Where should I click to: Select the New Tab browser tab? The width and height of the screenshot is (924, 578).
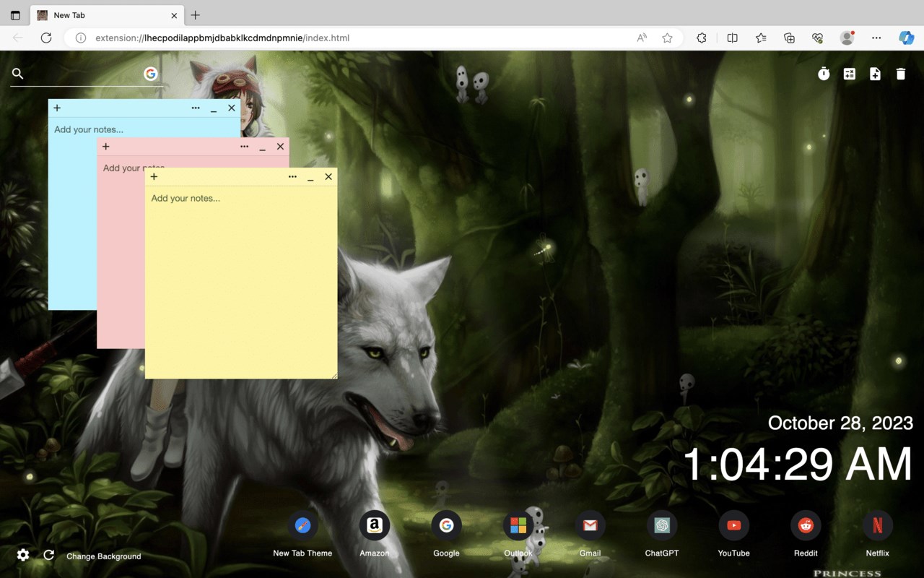[106, 15]
